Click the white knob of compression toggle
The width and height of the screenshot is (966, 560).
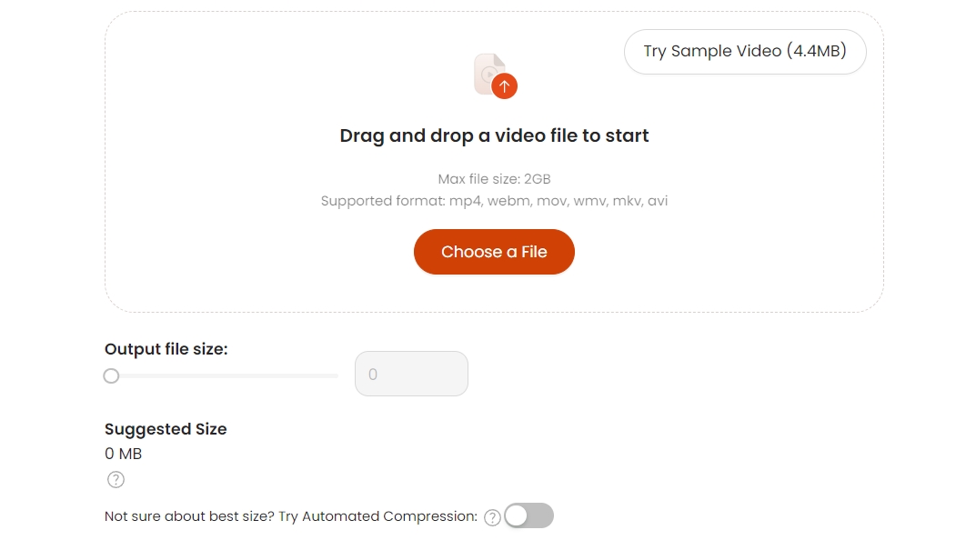(x=517, y=515)
